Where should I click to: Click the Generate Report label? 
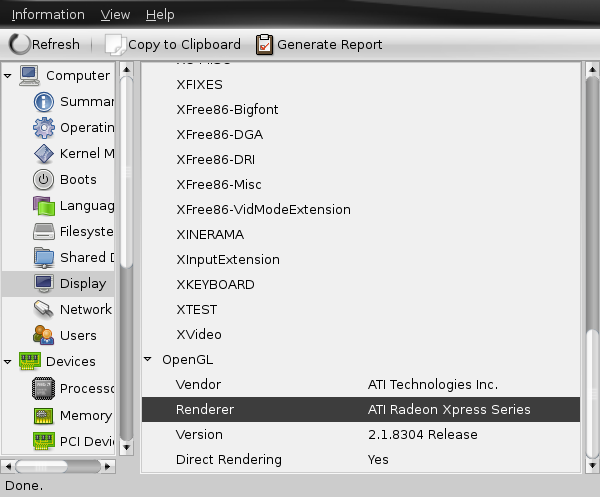(329, 44)
